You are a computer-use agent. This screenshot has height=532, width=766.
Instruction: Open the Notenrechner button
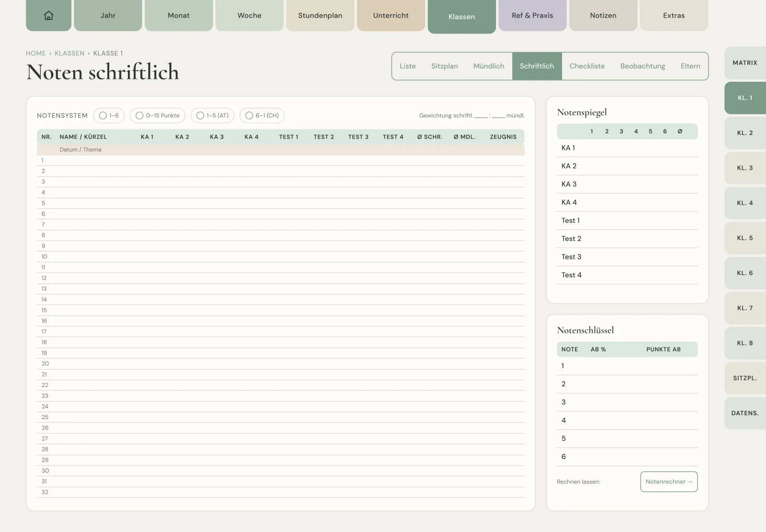tap(669, 482)
